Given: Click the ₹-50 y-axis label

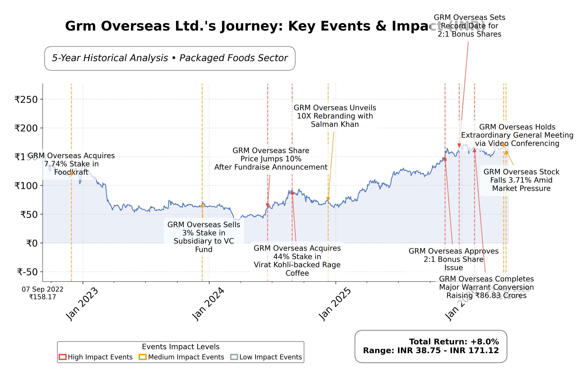Looking at the screenshot, I should tap(27, 272).
